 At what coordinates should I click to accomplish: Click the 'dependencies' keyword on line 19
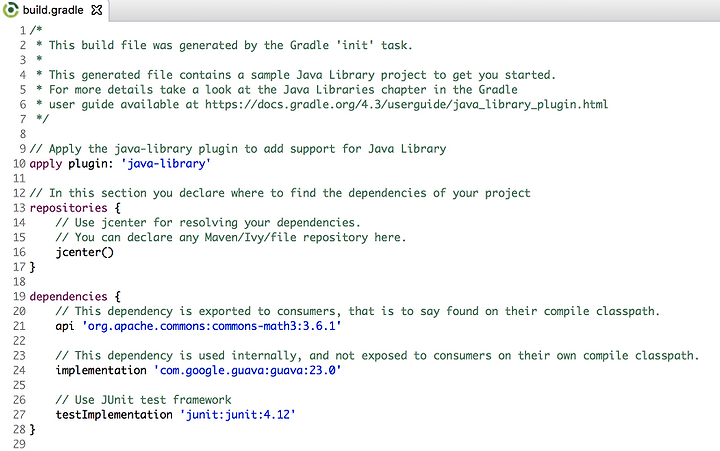[68, 296]
